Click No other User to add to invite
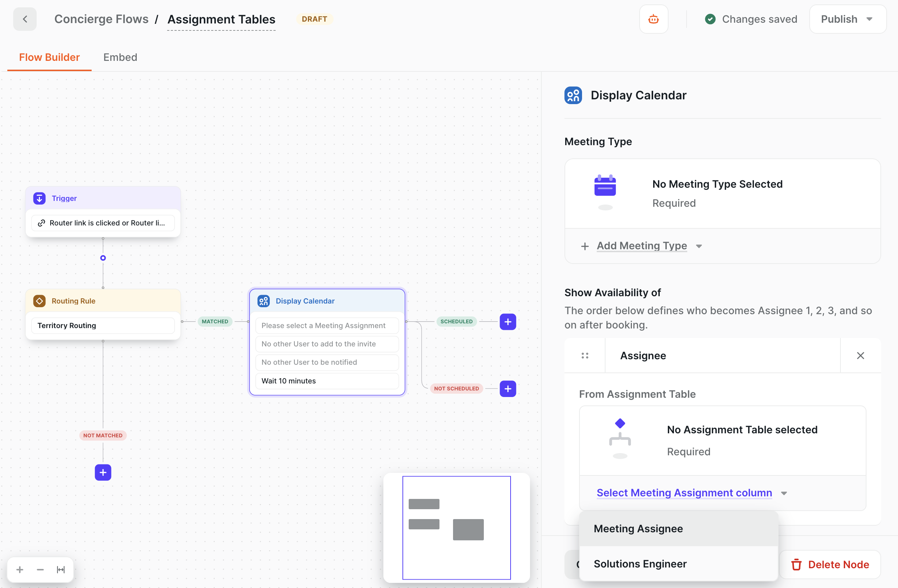898x588 pixels. tap(327, 344)
